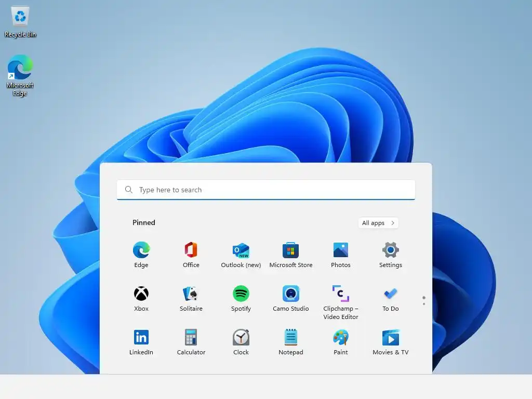Go to next pinned apps page dot
This screenshot has height=399, width=532.
(424, 304)
